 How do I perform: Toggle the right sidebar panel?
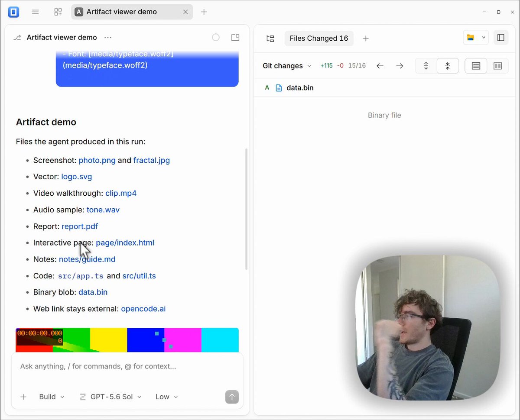[x=500, y=38]
